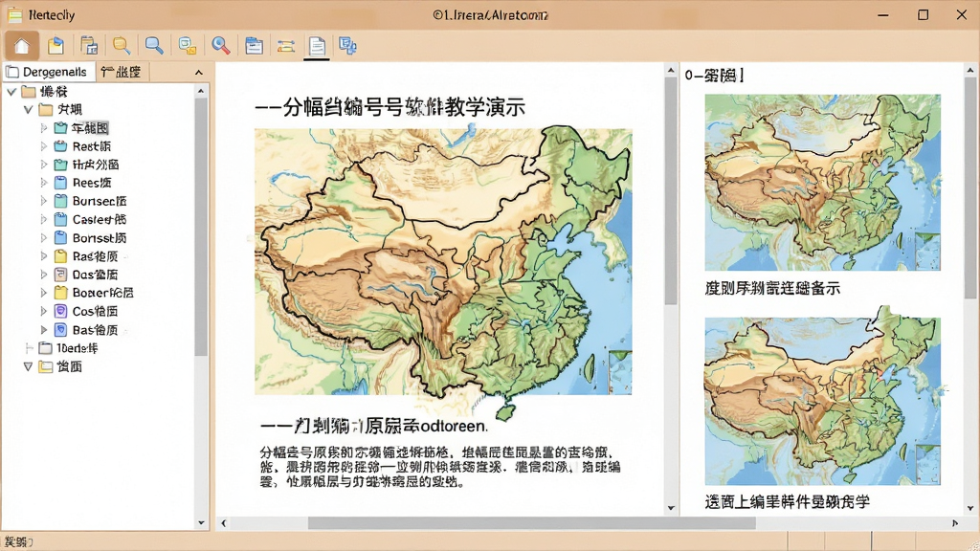Click the app icon in the title bar
Viewport: 980px width, 551px height.
(x=15, y=14)
